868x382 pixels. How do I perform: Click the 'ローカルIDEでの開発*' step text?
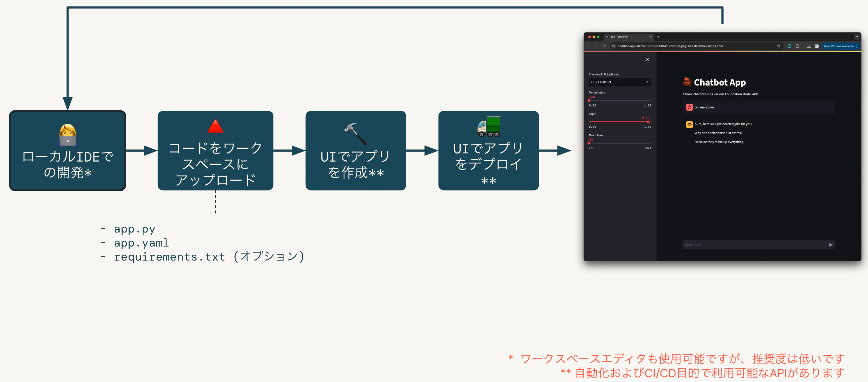(68, 165)
